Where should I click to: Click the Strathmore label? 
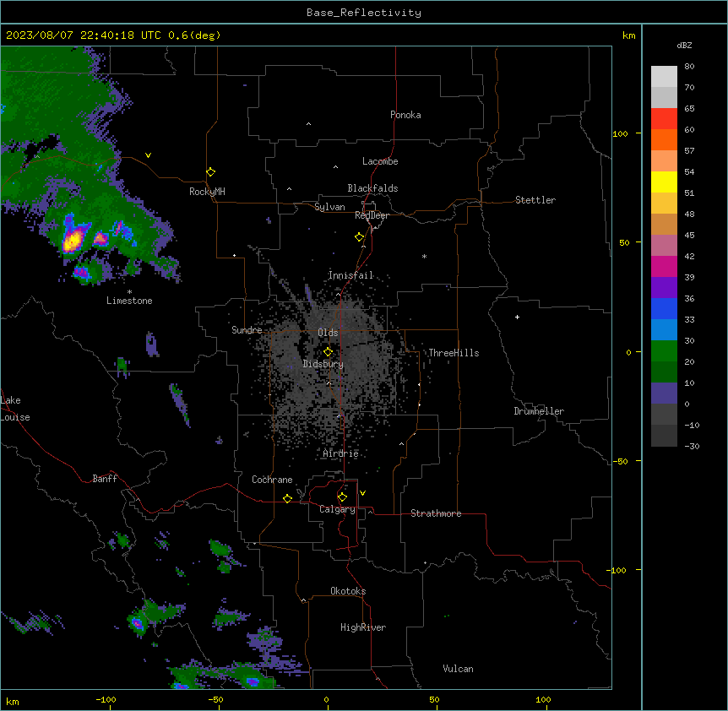coord(436,513)
